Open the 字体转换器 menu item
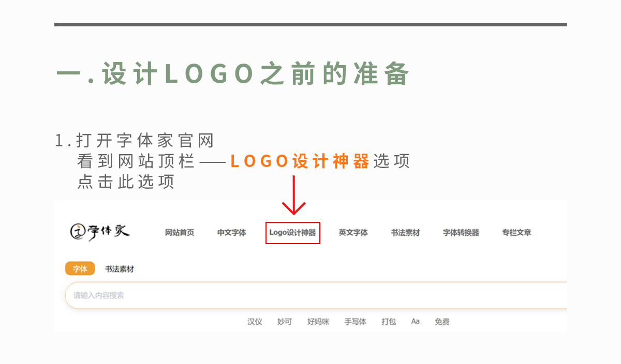This screenshot has height=364, width=621. pyautogui.click(x=461, y=233)
